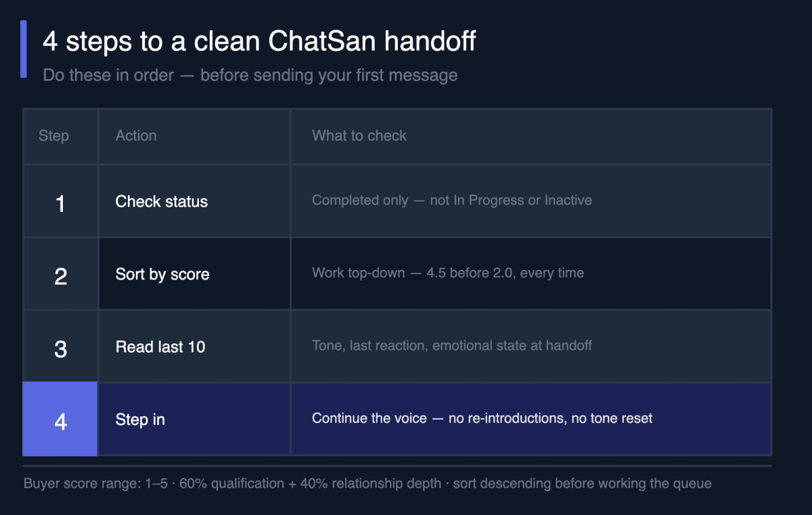Click the Do these in order subtitle
Viewport: 812px width, 515px height.
(250, 75)
